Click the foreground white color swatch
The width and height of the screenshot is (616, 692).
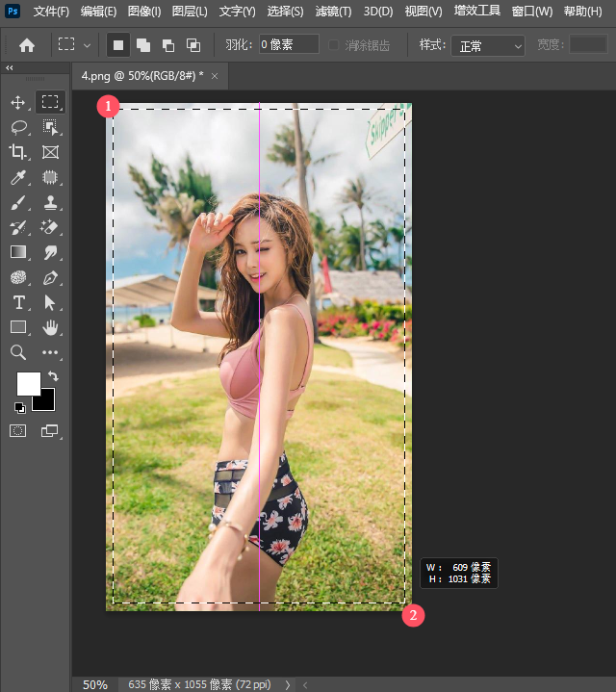[29, 383]
